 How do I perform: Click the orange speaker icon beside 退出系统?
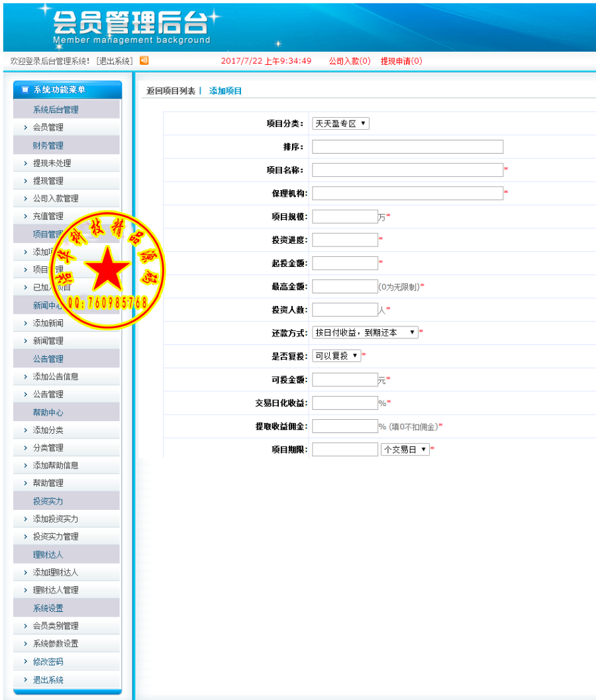click(x=144, y=60)
